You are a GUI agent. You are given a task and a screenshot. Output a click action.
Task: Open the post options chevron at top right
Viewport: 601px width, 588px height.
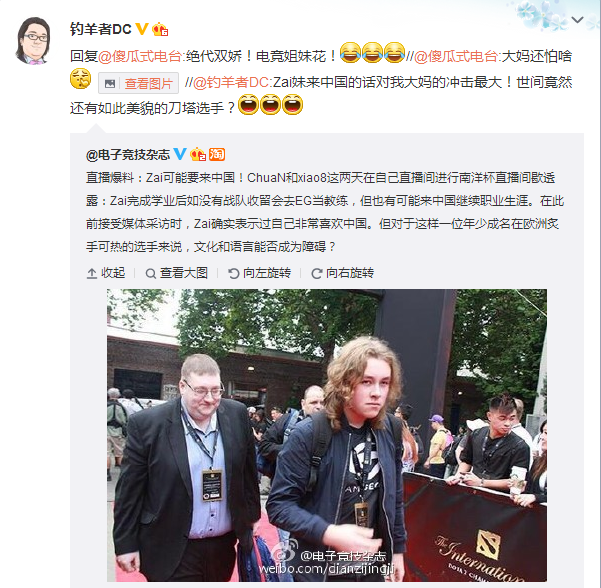click(578, 20)
